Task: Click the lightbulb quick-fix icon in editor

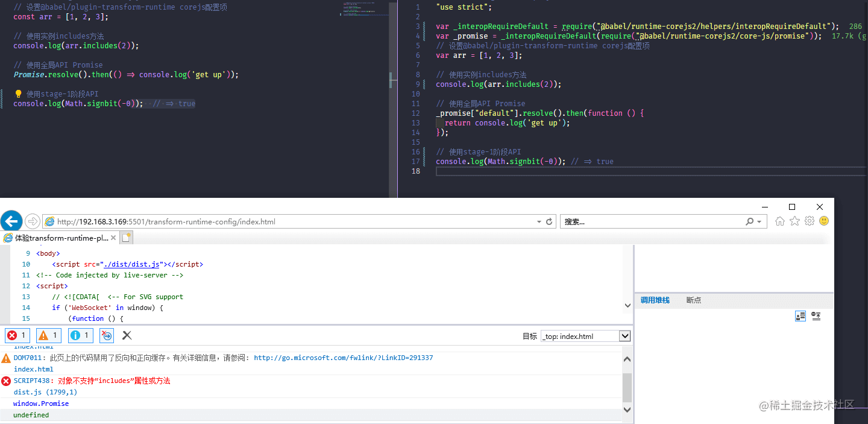Action: click(18, 94)
